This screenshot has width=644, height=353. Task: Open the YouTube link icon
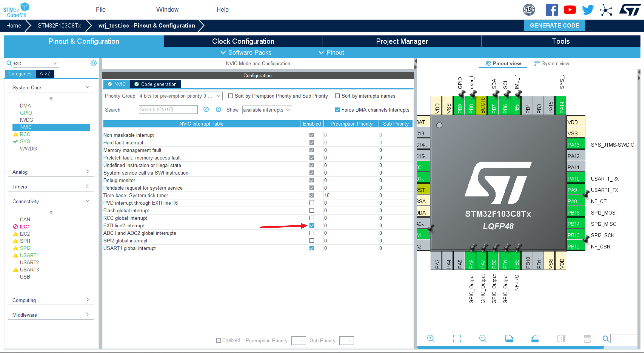(x=570, y=10)
